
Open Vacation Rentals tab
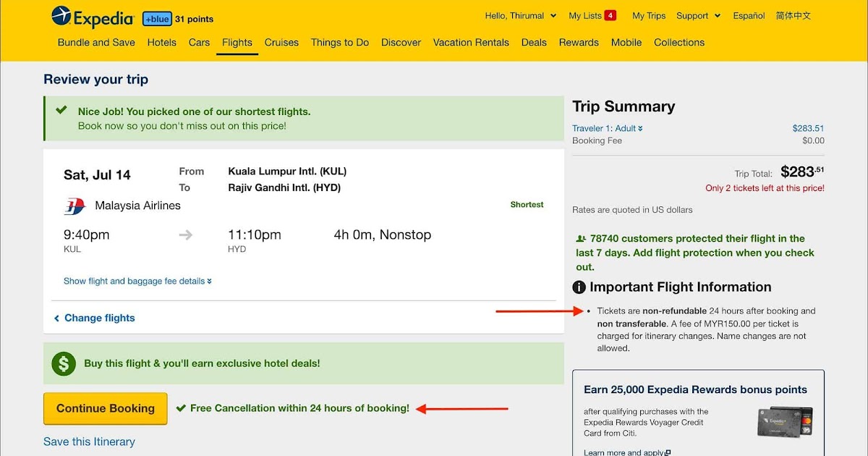pyautogui.click(x=471, y=42)
